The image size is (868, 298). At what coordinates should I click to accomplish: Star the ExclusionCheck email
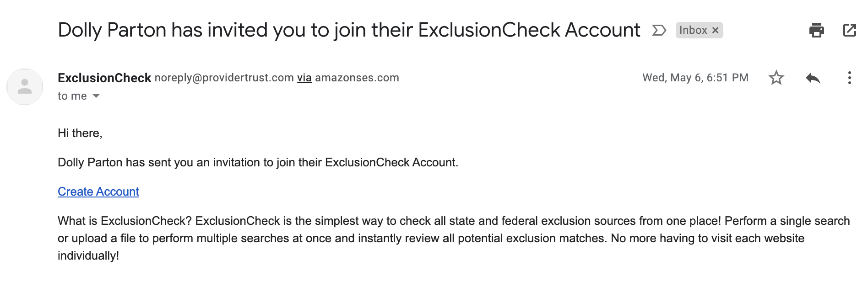776,78
